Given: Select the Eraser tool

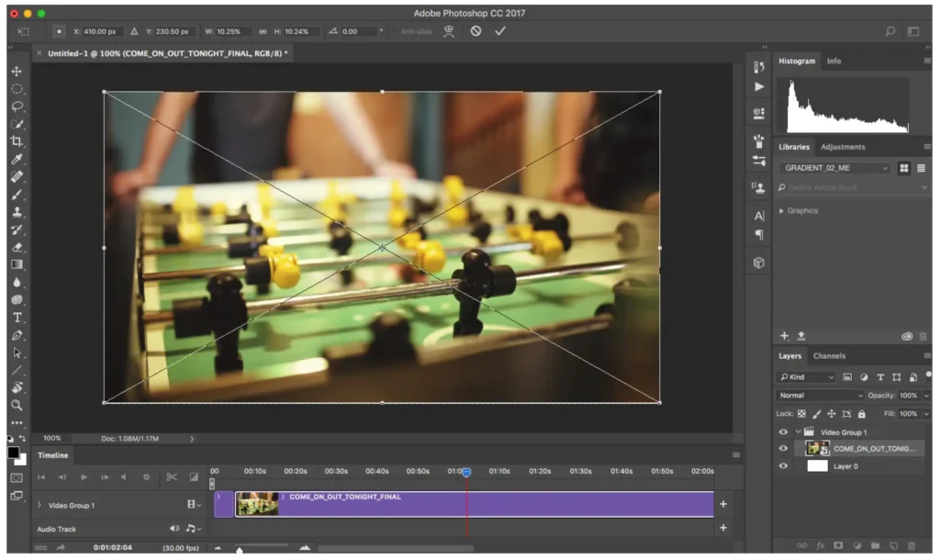Looking at the screenshot, I should (17, 247).
